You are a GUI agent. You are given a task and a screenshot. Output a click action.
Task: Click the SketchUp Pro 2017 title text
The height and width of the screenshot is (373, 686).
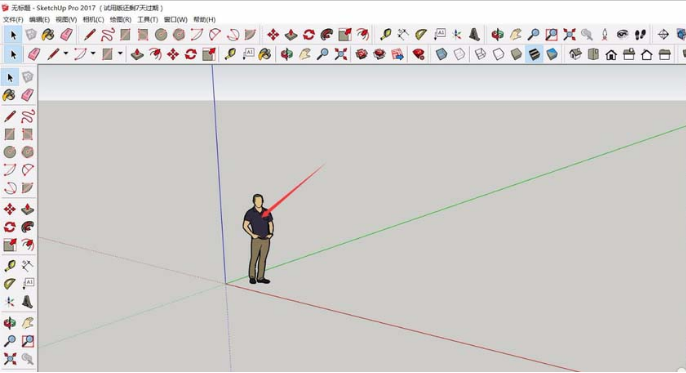point(66,8)
